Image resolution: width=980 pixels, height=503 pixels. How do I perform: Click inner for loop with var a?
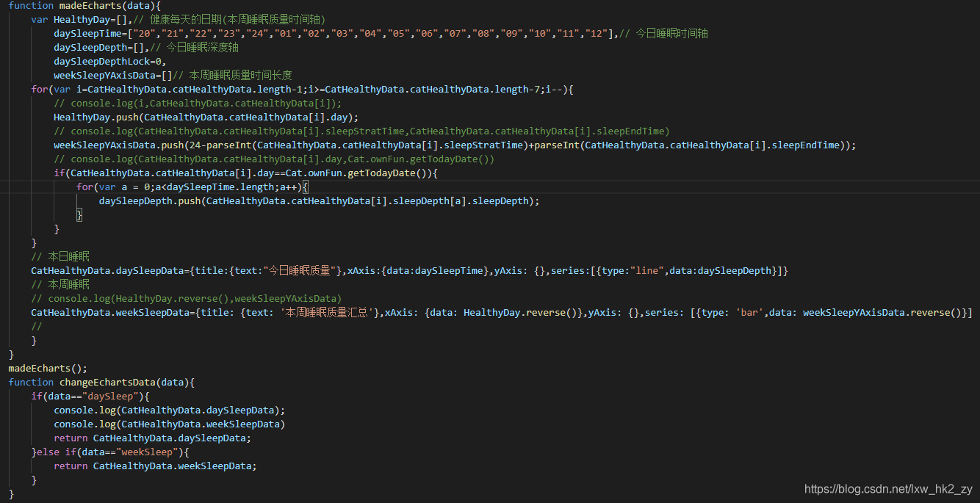click(192, 187)
